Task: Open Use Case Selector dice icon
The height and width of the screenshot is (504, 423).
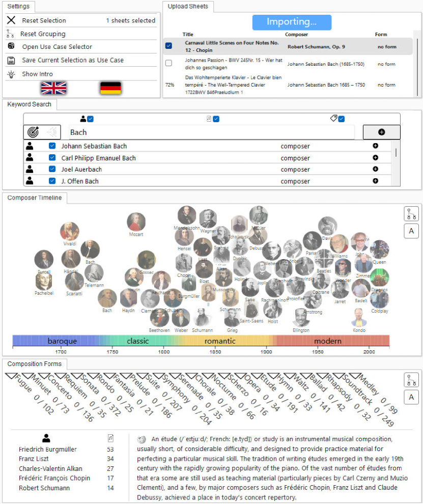Action: tap(11, 46)
